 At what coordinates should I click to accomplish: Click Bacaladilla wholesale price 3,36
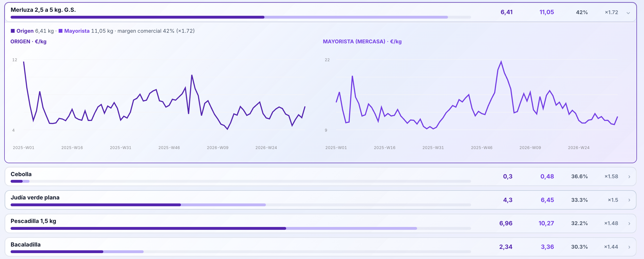click(x=547, y=247)
